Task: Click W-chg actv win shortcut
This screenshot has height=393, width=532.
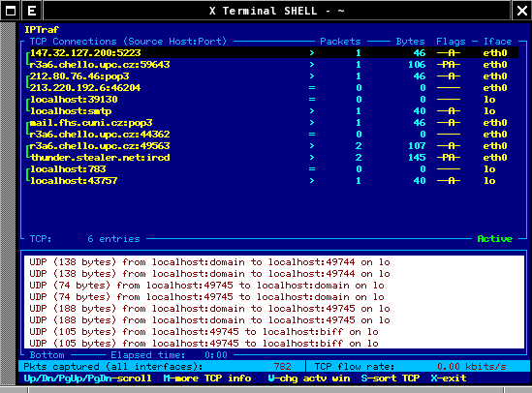Action: 309,378
